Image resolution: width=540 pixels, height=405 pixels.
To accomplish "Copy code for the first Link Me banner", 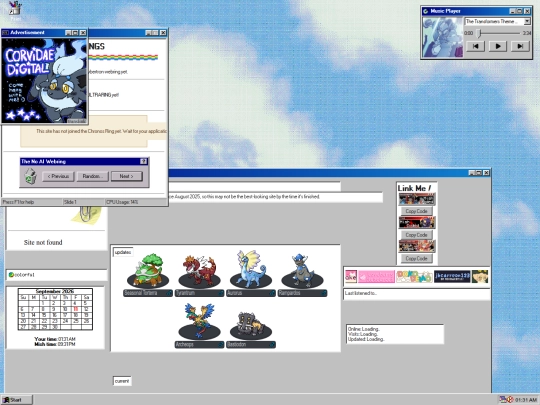I will click(416, 211).
